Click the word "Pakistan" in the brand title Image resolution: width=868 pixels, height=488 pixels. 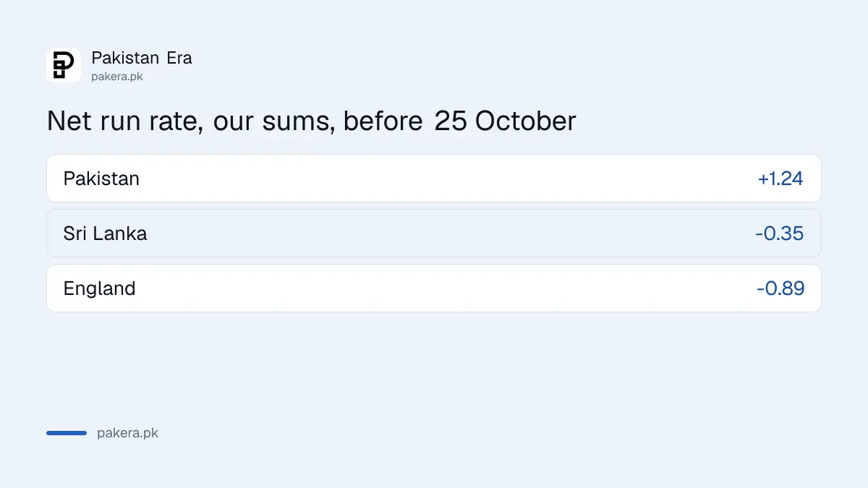[126, 58]
